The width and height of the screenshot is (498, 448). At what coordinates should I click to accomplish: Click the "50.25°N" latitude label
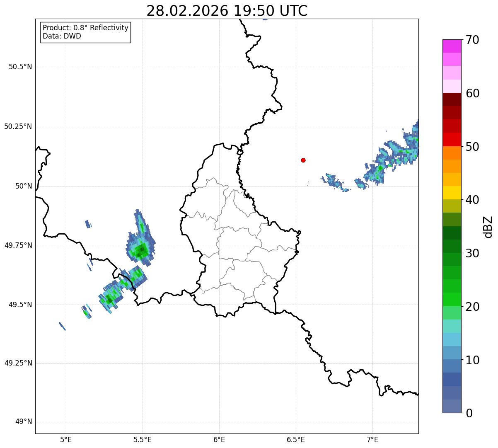pos(18,126)
